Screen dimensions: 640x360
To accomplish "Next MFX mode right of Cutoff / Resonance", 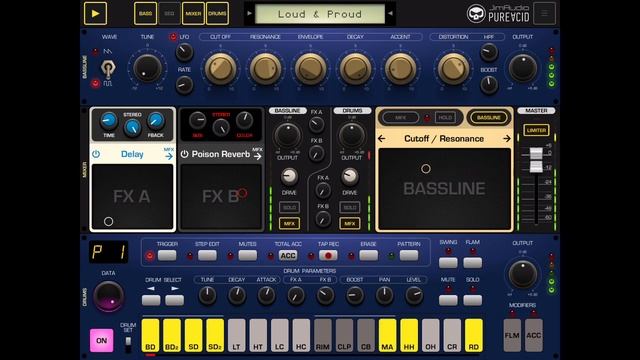I will (507, 139).
